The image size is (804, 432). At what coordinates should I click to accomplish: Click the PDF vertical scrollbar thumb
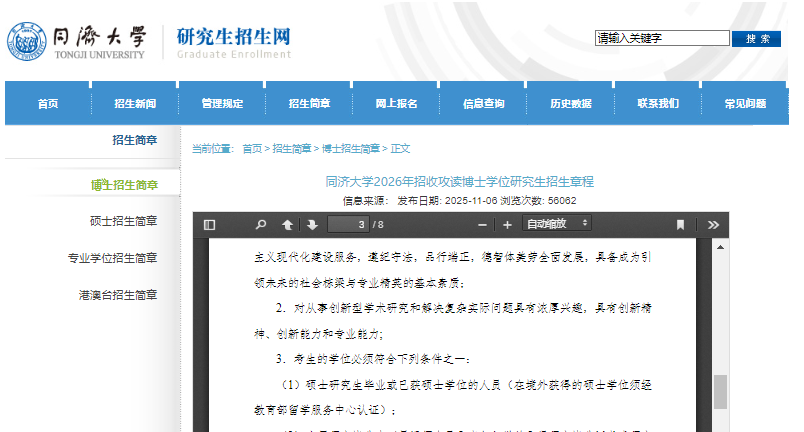click(720, 391)
